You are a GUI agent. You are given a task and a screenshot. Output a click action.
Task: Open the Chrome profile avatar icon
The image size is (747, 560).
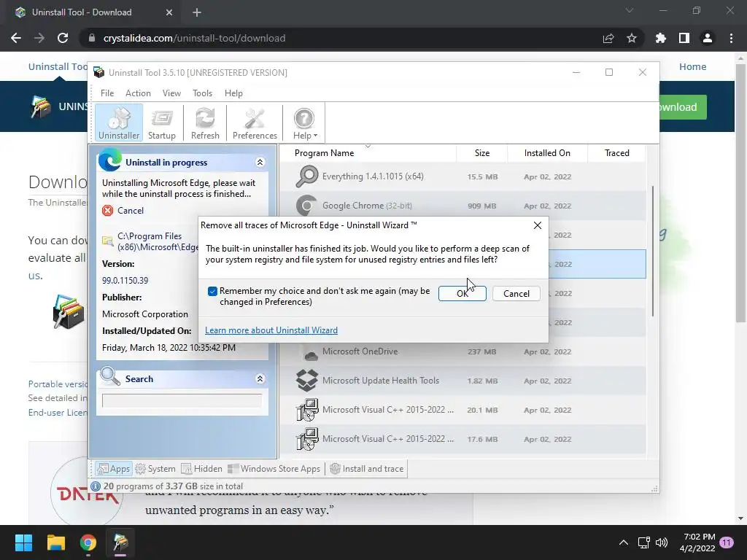[708, 38]
